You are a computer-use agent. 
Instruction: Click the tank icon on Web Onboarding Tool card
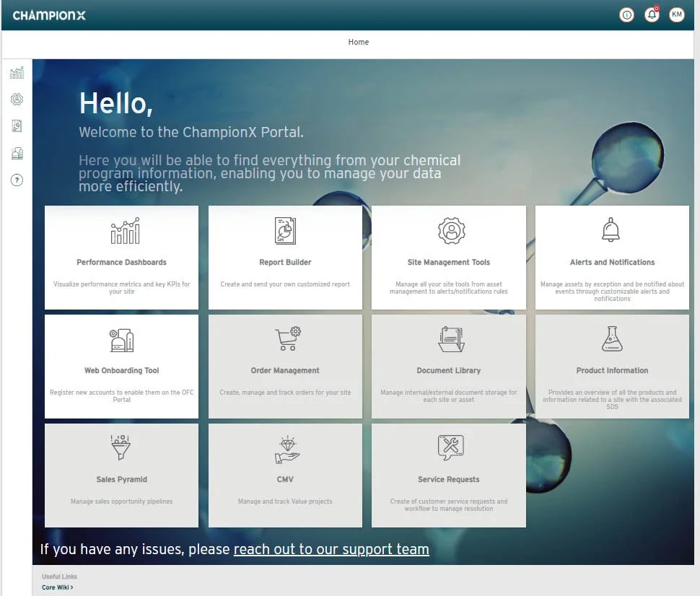(x=121, y=341)
